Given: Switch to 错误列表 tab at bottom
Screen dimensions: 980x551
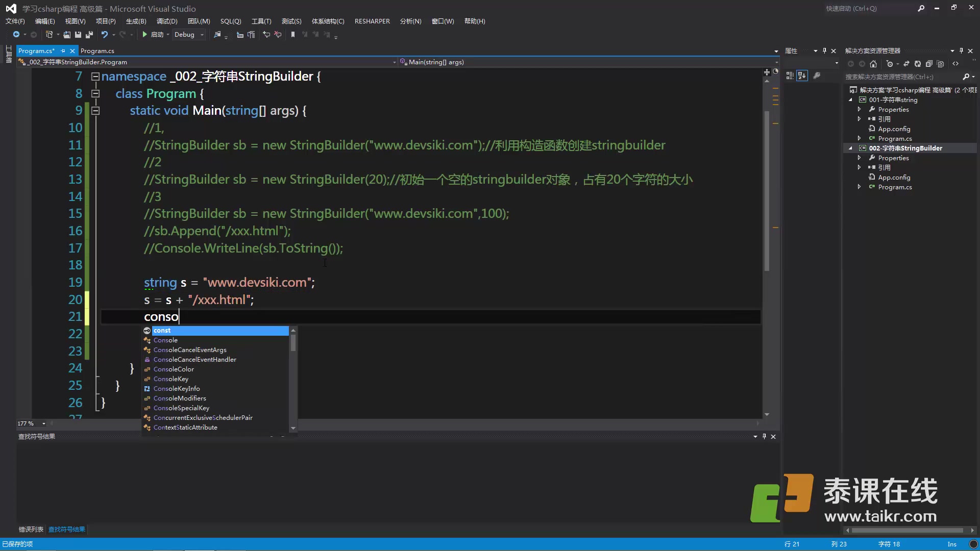Looking at the screenshot, I should pyautogui.click(x=31, y=530).
